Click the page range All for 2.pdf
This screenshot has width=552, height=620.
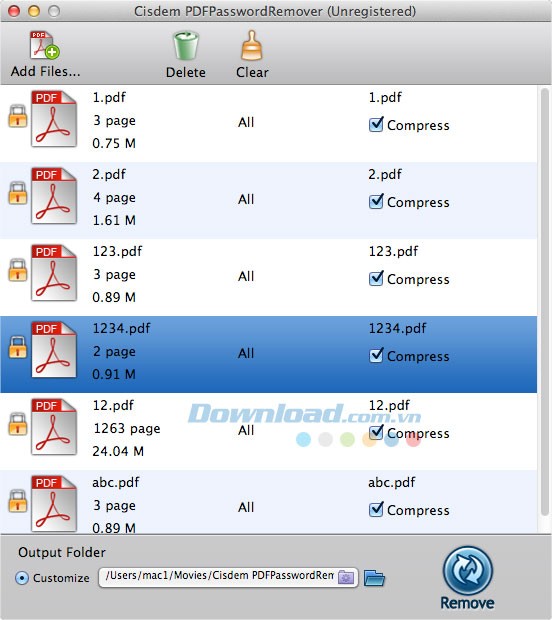[x=246, y=199]
